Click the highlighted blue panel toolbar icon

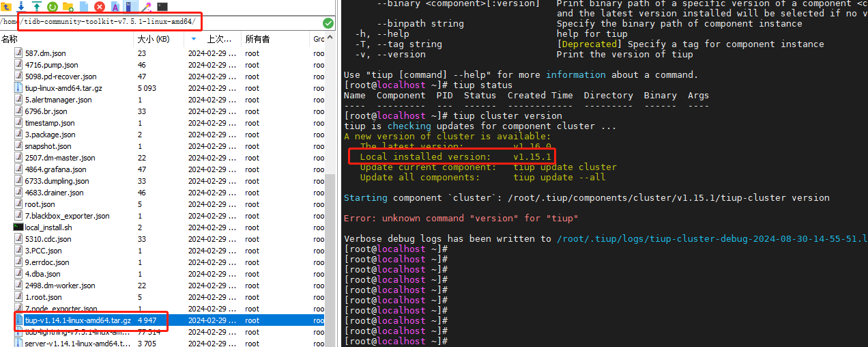(131, 6)
